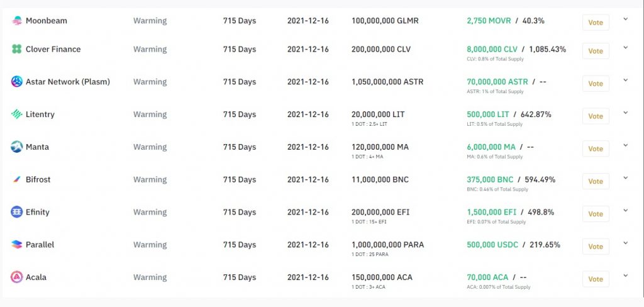Screen dimensions: 644x307
Task: Click the Clover Finance logo icon
Action: 17,49
